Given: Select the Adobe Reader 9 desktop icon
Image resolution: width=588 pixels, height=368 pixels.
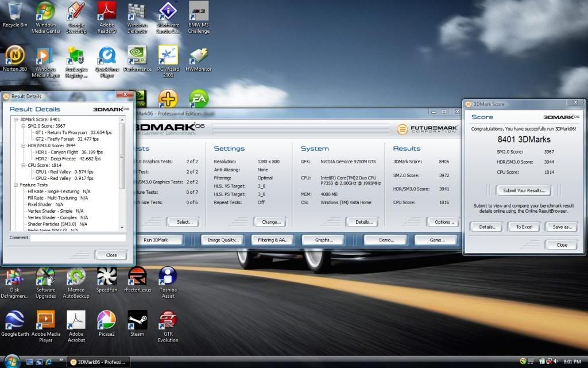Looking at the screenshot, I should (x=106, y=17).
